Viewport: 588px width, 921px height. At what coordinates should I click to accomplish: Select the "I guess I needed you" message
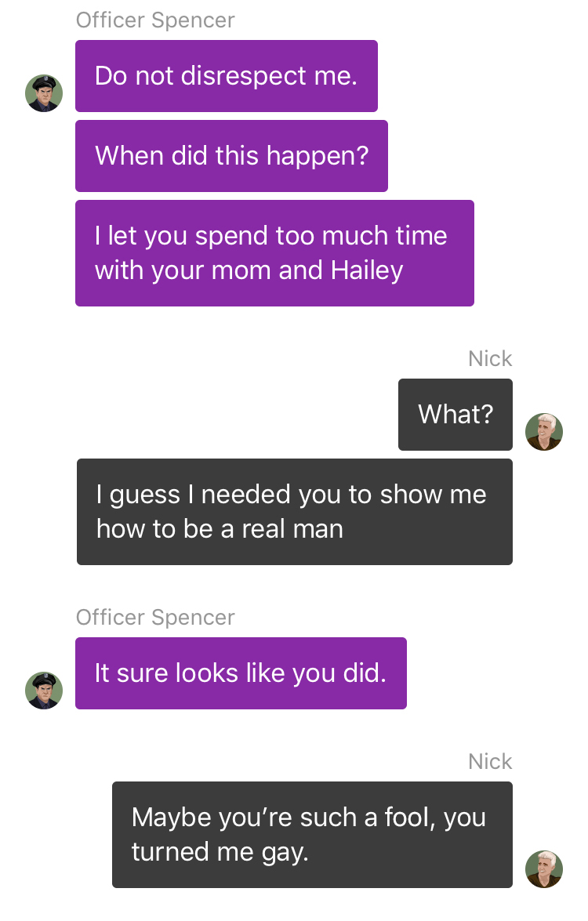[x=294, y=512]
